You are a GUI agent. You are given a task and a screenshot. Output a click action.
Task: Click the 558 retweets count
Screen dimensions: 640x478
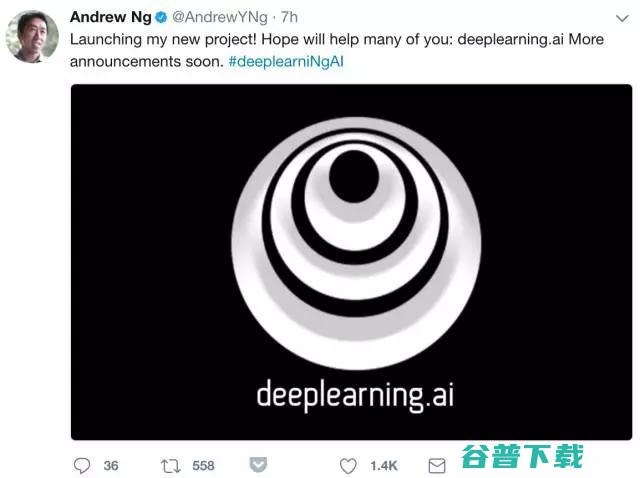click(203, 466)
